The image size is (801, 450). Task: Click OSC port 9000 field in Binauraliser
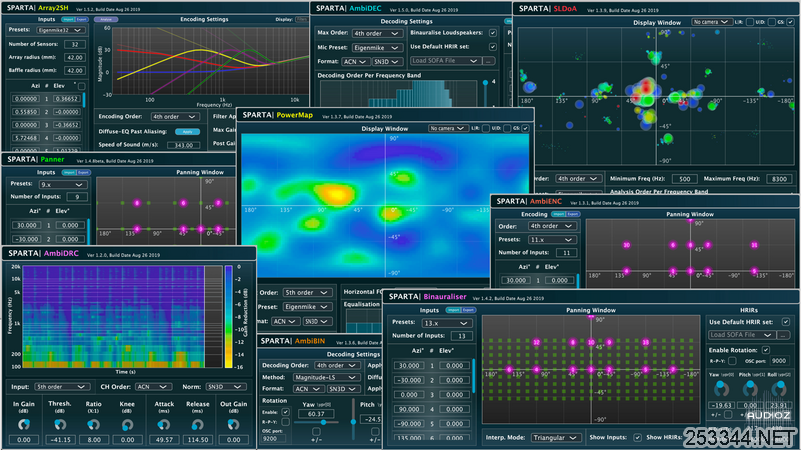tap(779, 361)
